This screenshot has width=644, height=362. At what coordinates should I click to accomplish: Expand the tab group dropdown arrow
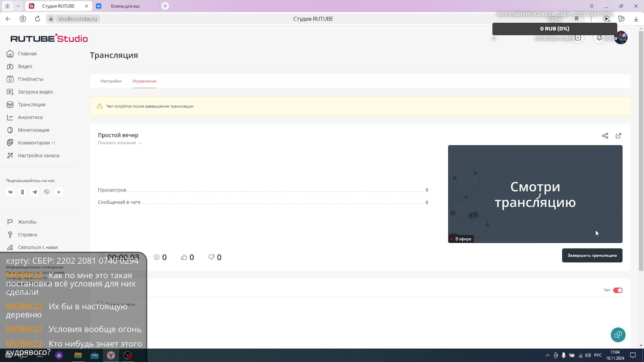click(18, 6)
